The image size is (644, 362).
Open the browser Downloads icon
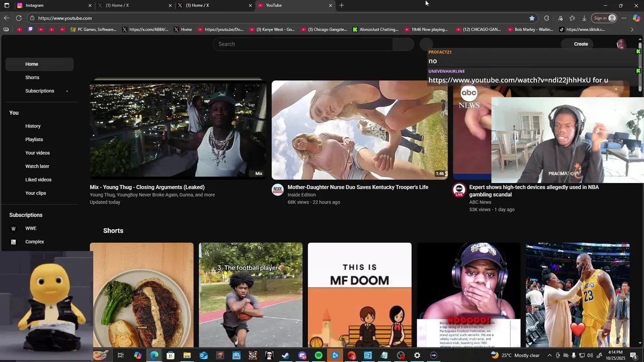pos(584,18)
